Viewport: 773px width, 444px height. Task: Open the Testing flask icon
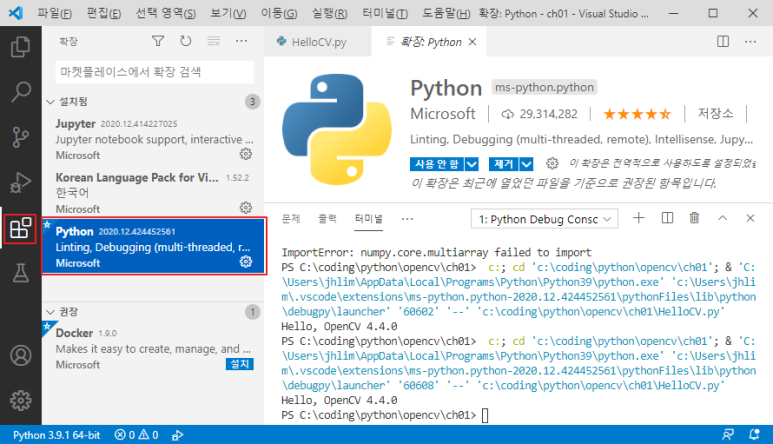(20, 273)
